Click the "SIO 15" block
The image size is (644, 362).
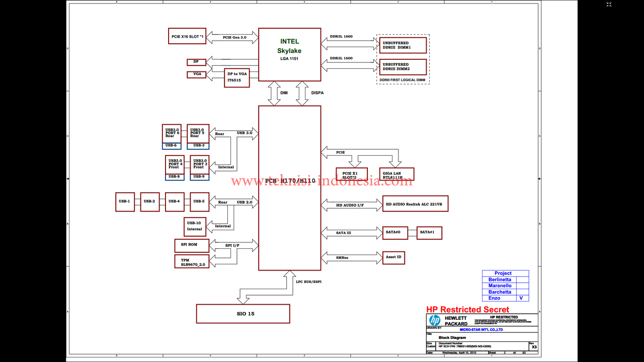tap(243, 314)
